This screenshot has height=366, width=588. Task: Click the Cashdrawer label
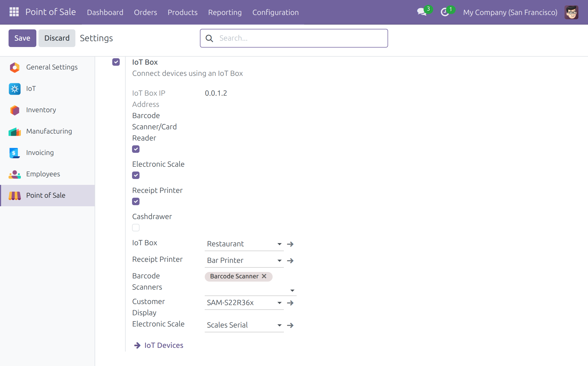pos(152,216)
